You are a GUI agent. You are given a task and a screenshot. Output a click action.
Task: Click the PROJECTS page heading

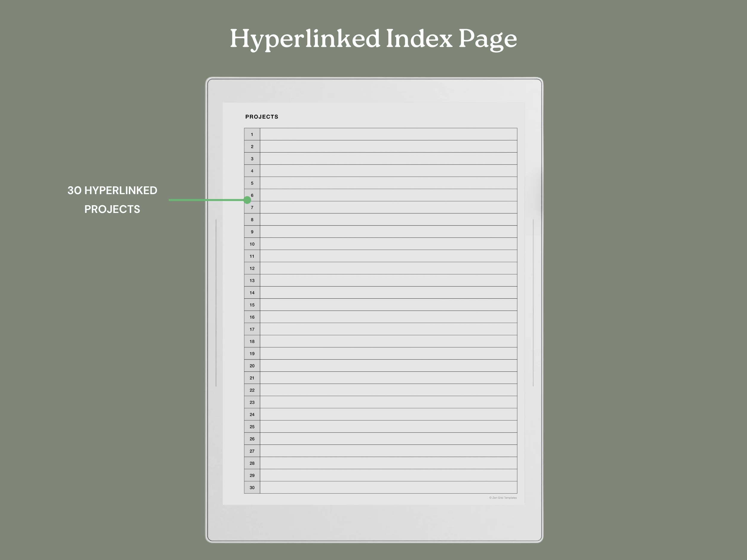coord(262,117)
